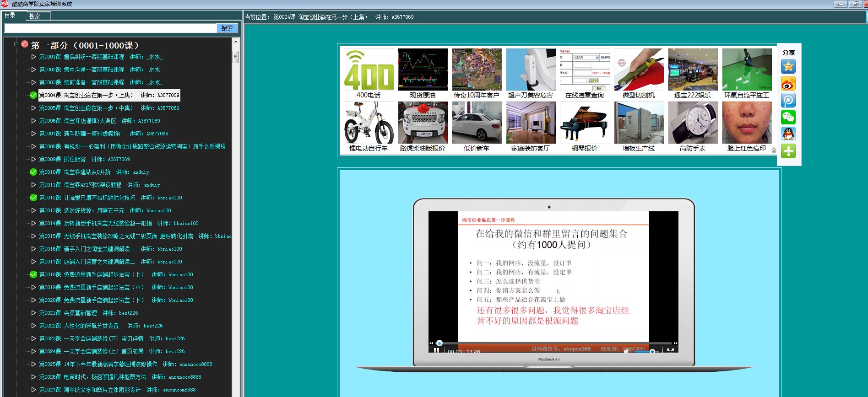Collapse the 第一部分 (0001-1000课) tree node
Viewport: 868px width, 397px height.
point(16,44)
